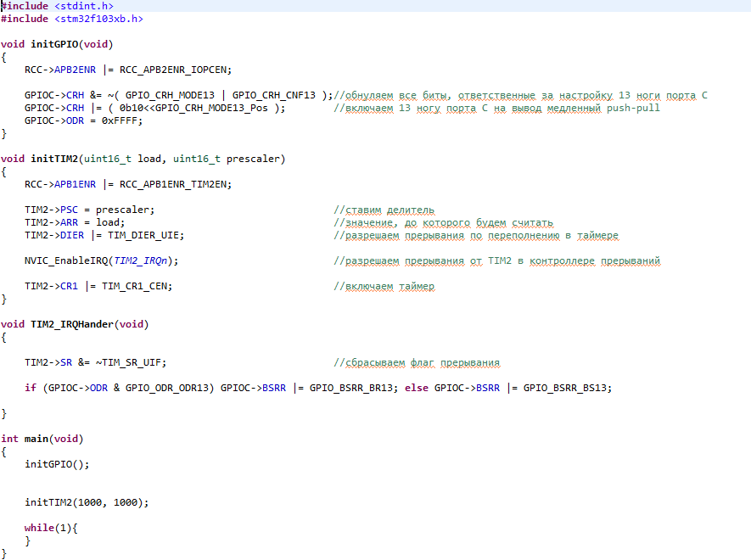Click GPIO_BSRR_BS13 in the code
The height and width of the screenshot is (560, 751).
[x=567, y=388]
